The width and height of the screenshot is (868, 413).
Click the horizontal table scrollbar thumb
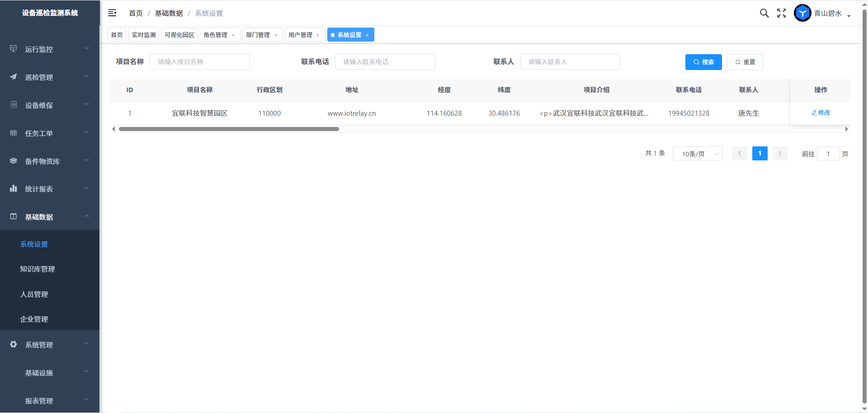(229, 129)
